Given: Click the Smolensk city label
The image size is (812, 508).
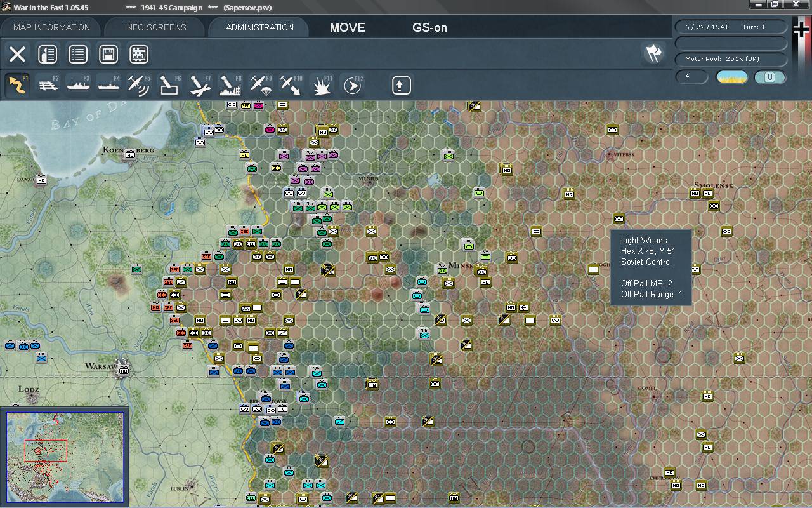Looking at the screenshot, I should click(714, 185).
